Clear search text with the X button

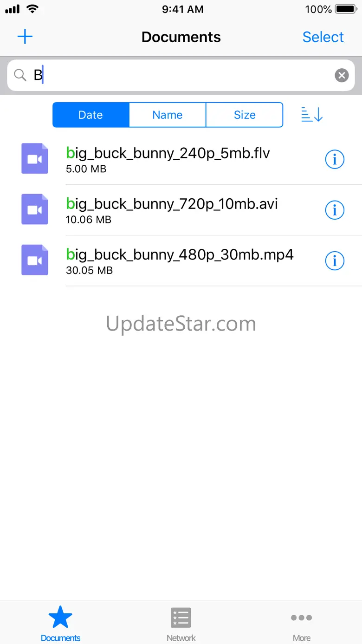click(342, 75)
